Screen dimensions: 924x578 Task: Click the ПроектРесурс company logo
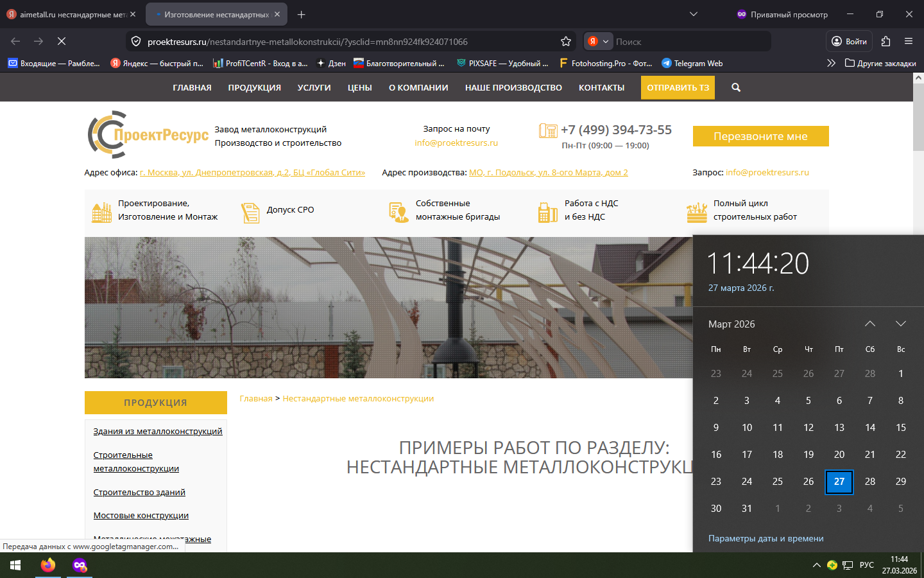[148, 135]
